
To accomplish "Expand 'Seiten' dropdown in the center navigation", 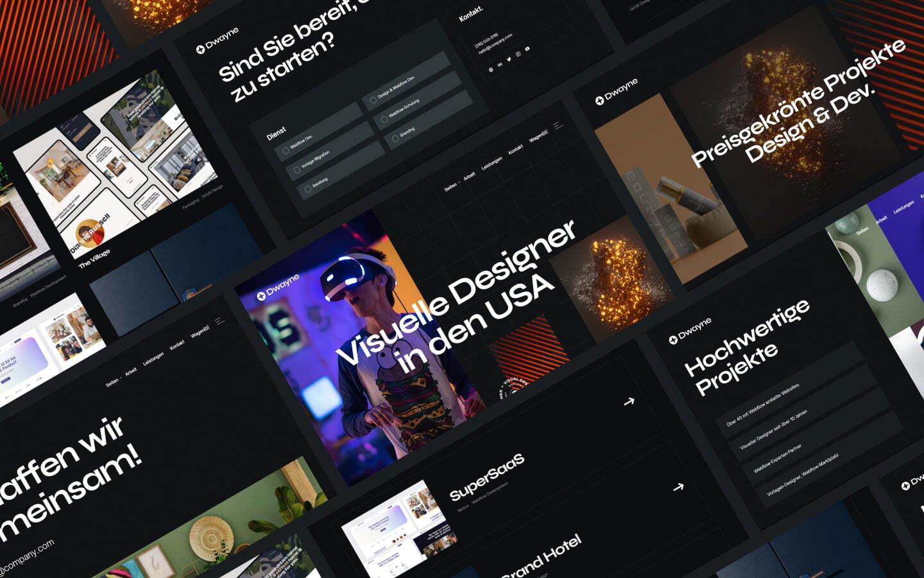I will tap(452, 186).
